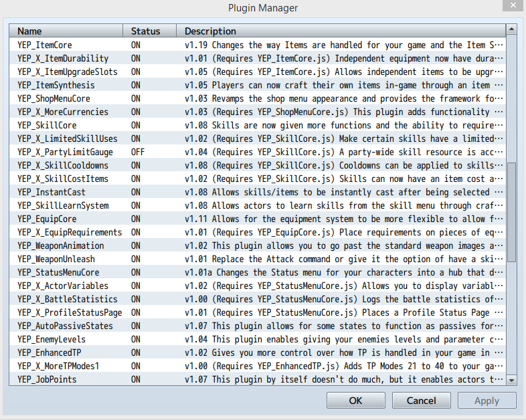The width and height of the screenshot is (526, 420).
Task: Select the YEP_EnhancedTP plugin row
Action: [257, 353]
